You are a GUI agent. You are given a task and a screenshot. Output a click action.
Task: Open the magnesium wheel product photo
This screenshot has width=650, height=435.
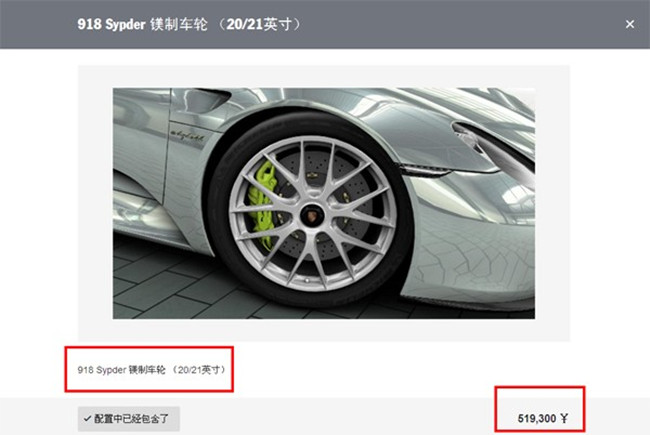coord(324,203)
